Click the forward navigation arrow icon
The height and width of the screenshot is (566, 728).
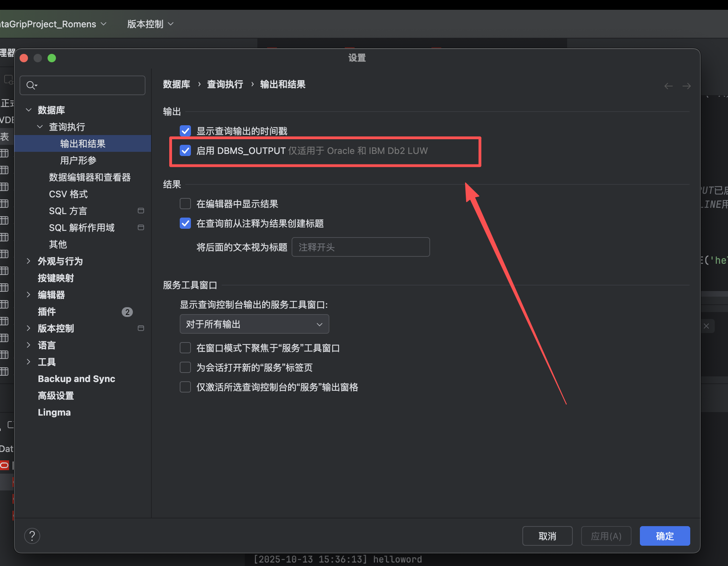click(x=686, y=86)
